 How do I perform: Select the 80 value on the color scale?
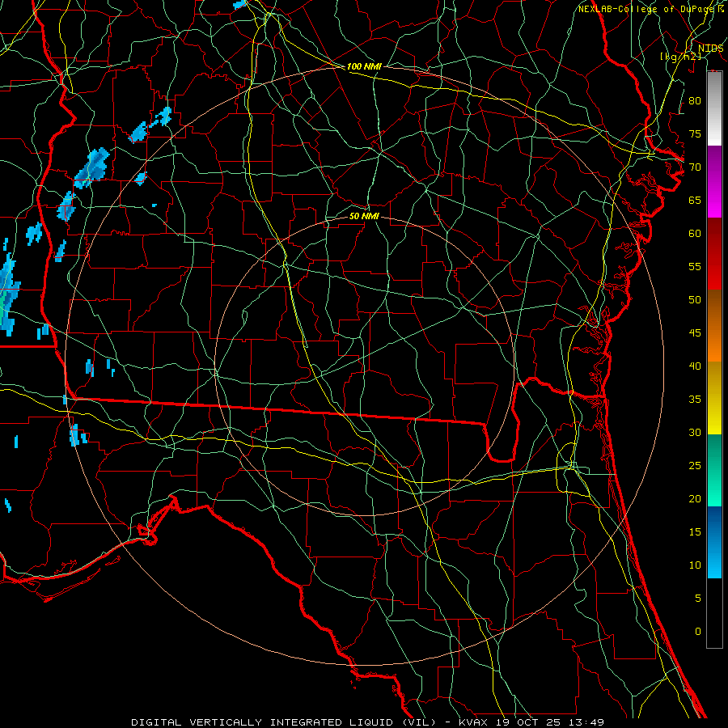(695, 101)
